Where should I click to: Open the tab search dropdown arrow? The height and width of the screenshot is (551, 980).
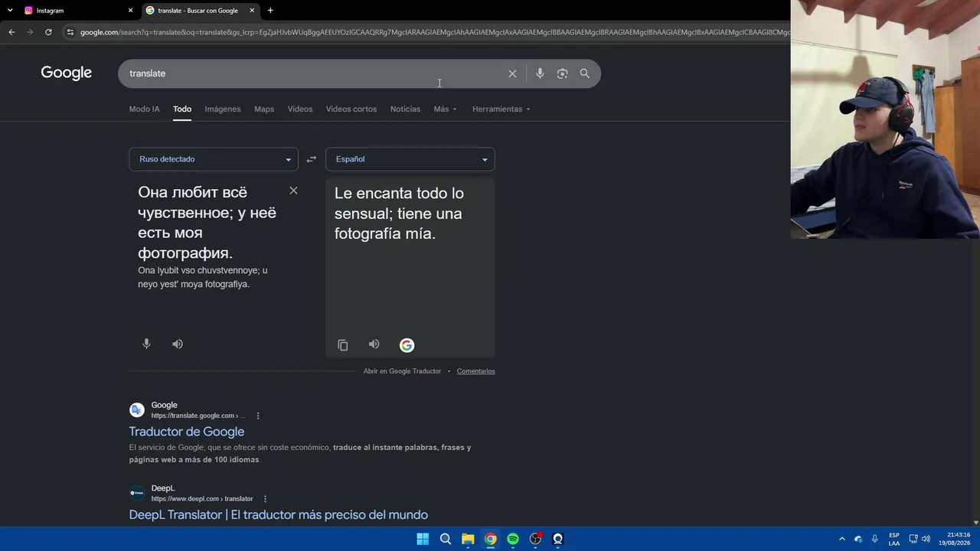[x=10, y=11]
